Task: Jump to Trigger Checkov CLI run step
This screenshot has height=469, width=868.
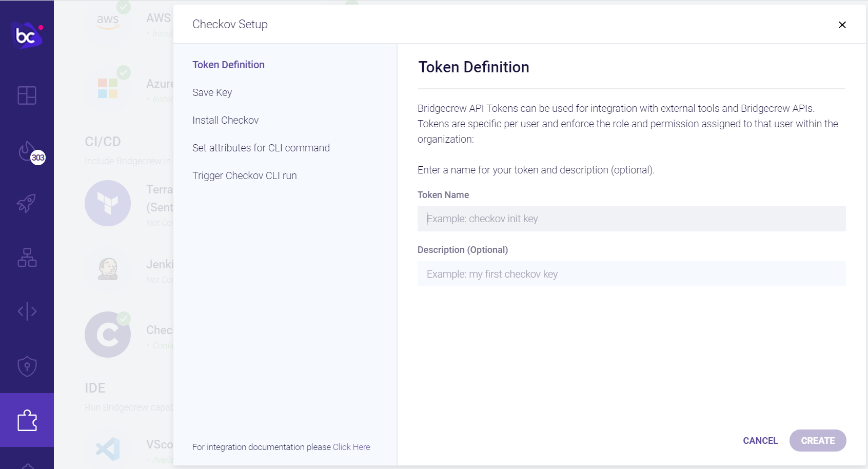Action: [244, 175]
